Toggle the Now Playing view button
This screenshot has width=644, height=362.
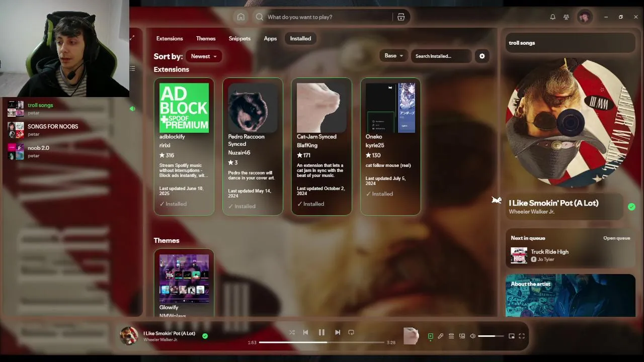point(430,336)
